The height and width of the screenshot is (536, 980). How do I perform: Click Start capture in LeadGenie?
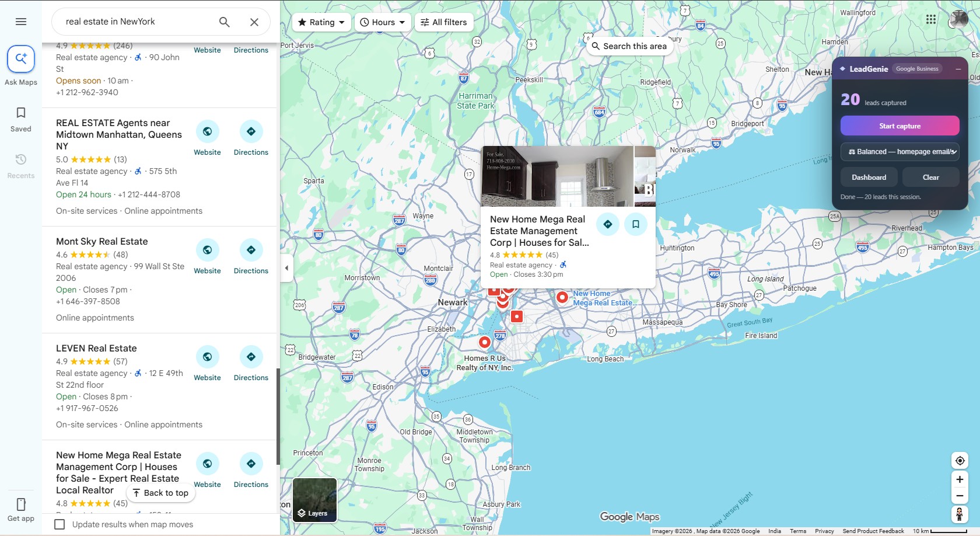pos(900,126)
